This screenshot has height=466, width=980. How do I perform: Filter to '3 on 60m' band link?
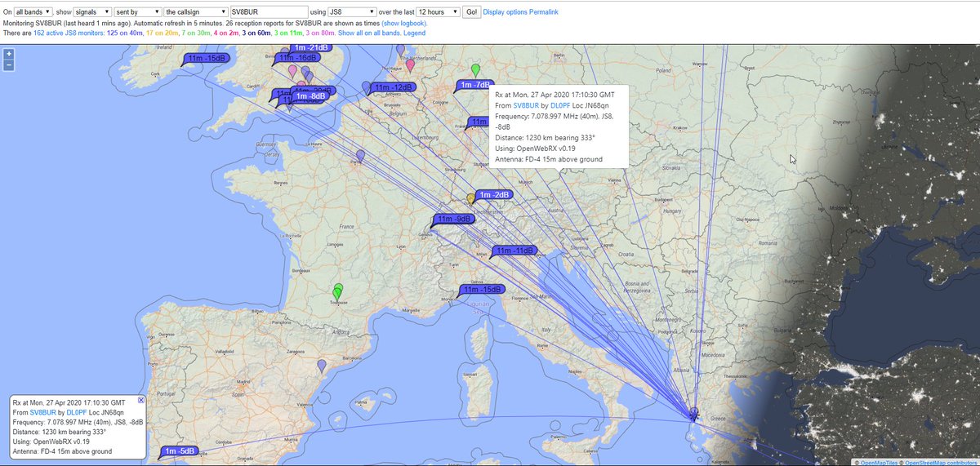tap(257, 33)
